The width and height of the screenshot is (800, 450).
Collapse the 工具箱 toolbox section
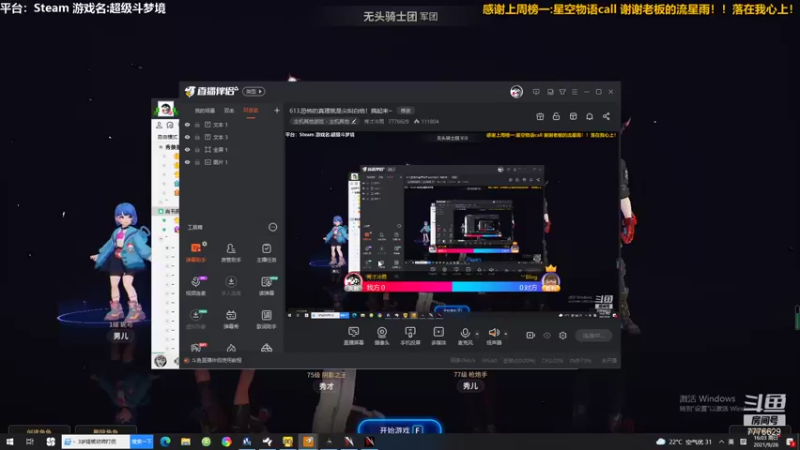click(273, 227)
